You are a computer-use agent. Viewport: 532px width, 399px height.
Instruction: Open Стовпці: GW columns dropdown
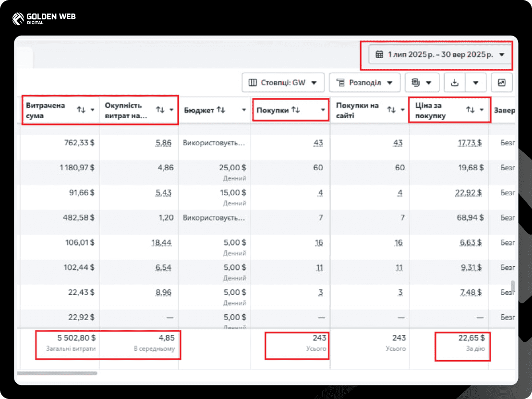click(283, 83)
